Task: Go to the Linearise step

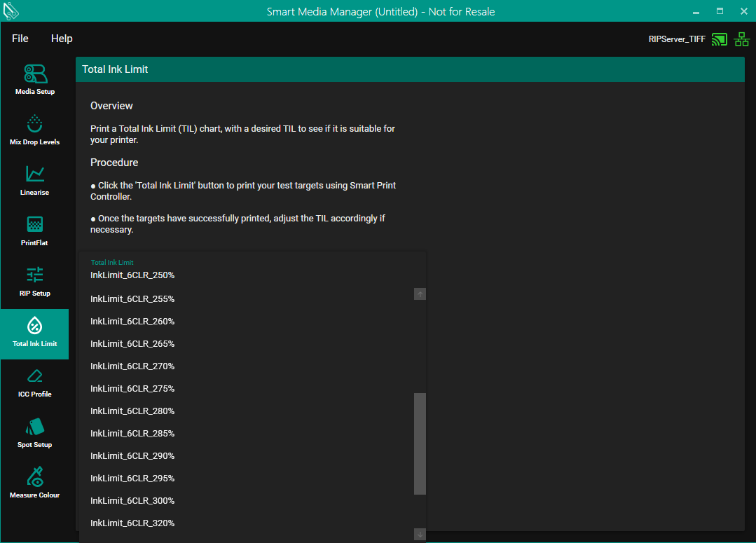Action: point(35,180)
